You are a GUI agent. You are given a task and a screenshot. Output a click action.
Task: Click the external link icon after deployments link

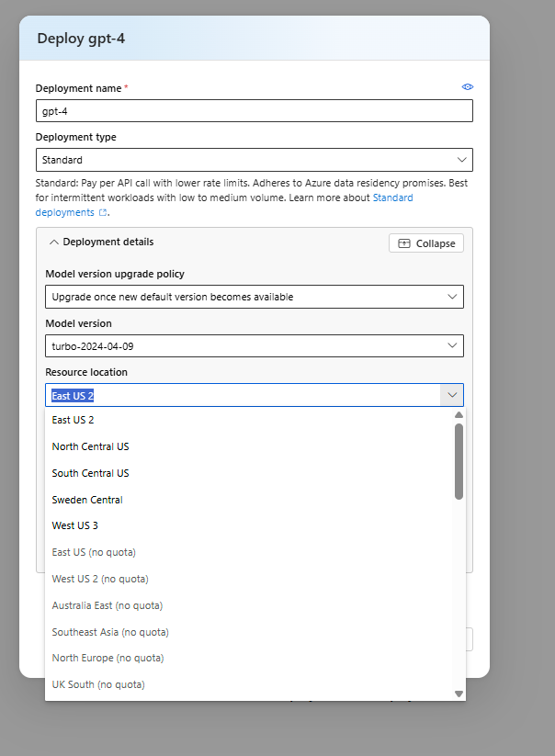(x=102, y=212)
